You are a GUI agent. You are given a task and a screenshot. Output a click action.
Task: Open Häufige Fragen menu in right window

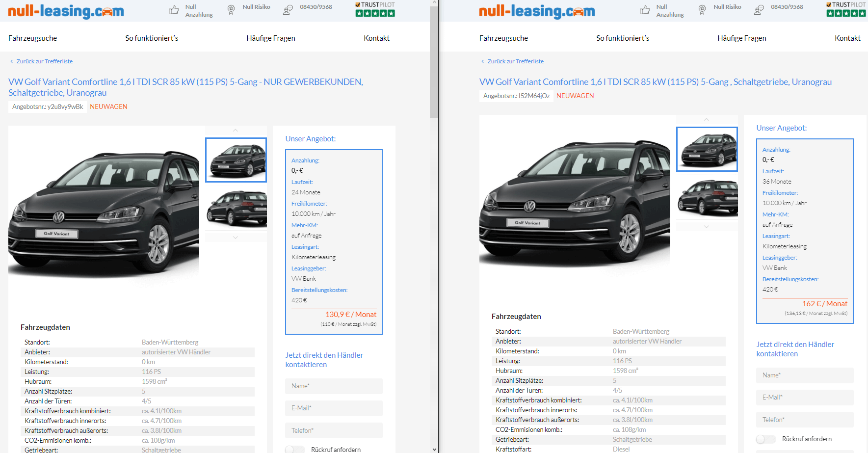point(742,38)
